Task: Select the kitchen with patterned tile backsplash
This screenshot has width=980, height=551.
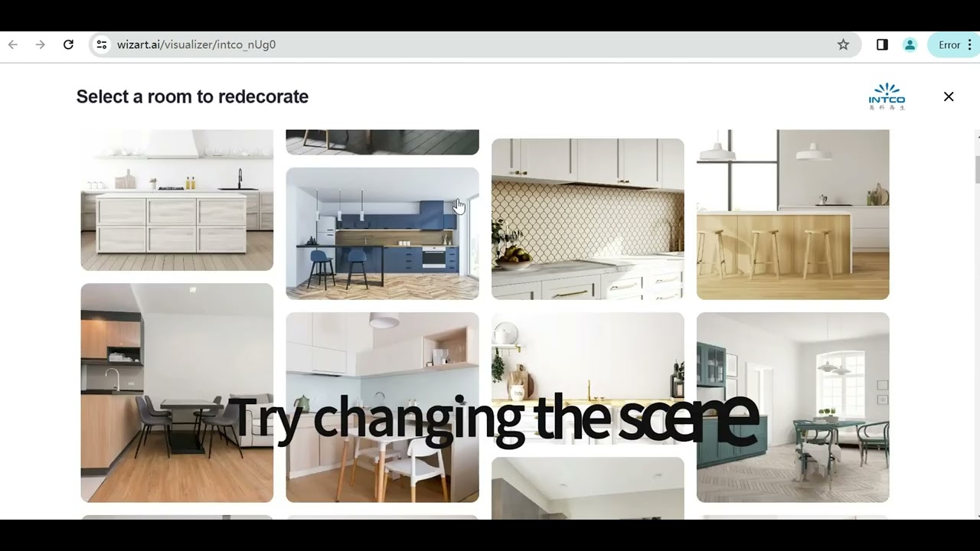Action: click(x=587, y=219)
